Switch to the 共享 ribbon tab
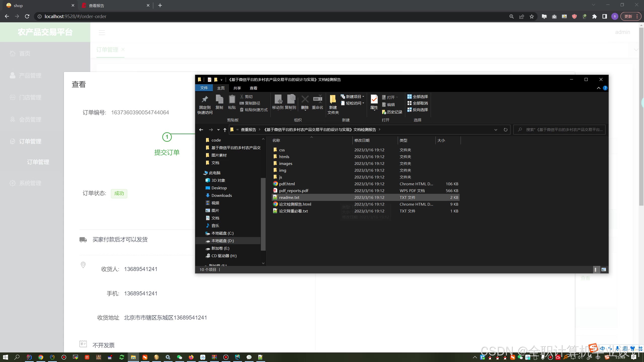 pyautogui.click(x=237, y=88)
